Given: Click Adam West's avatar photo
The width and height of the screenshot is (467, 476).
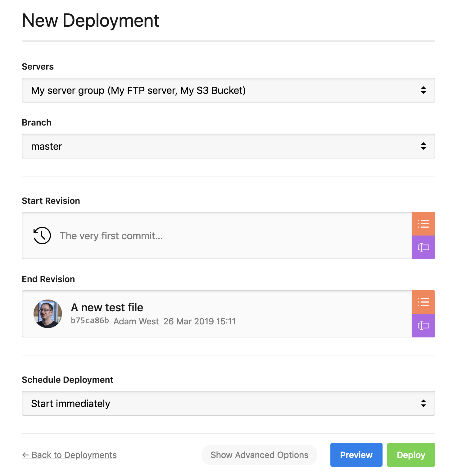Looking at the screenshot, I should [x=48, y=314].
